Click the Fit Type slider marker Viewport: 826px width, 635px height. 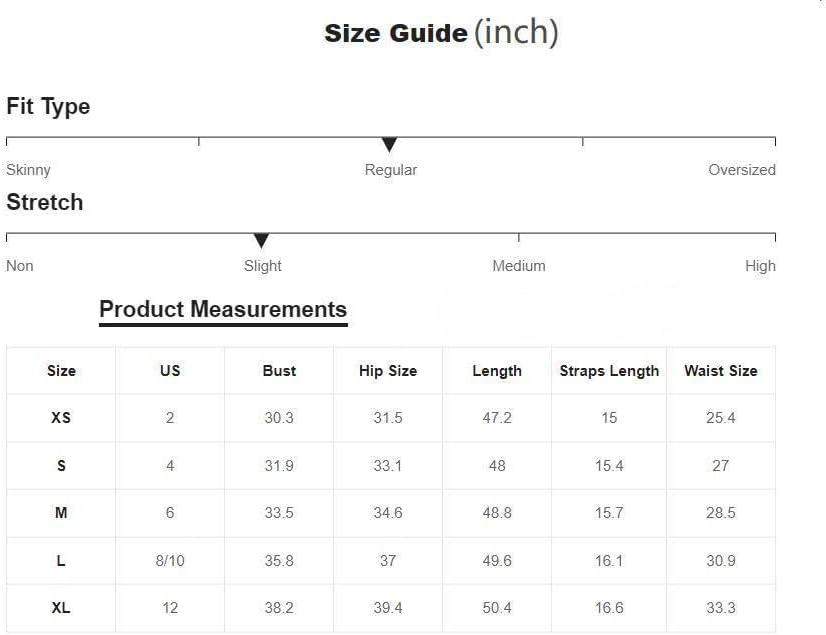click(x=390, y=145)
